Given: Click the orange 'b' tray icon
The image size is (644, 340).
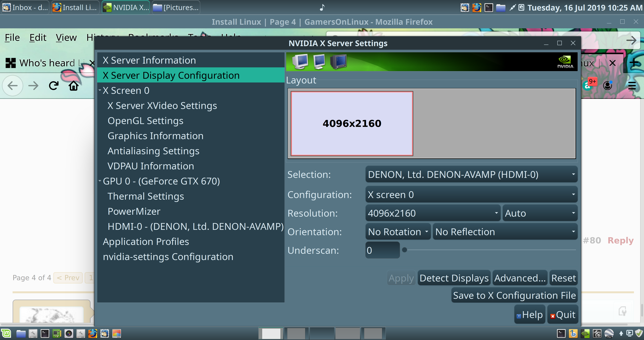Looking at the screenshot, I should [573, 334].
